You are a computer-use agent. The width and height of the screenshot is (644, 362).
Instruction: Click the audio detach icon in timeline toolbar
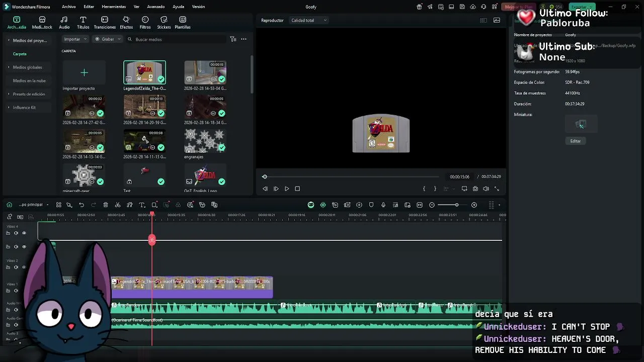130,205
